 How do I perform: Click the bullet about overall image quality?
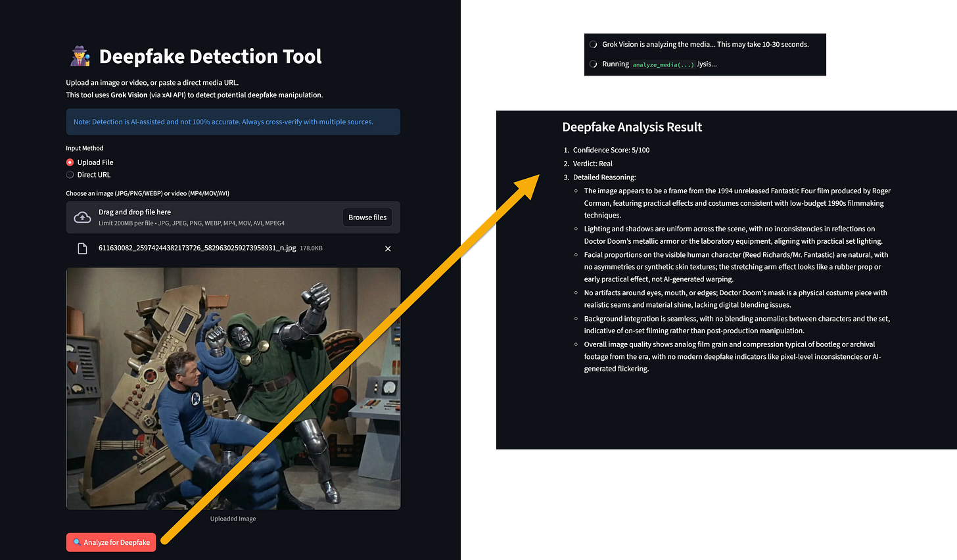[x=732, y=357]
